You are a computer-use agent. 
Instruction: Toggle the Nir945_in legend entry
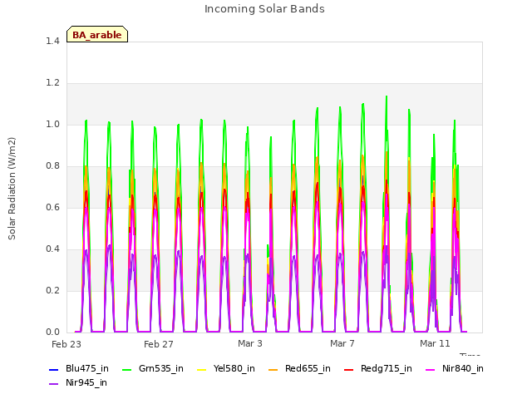click(78, 383)
